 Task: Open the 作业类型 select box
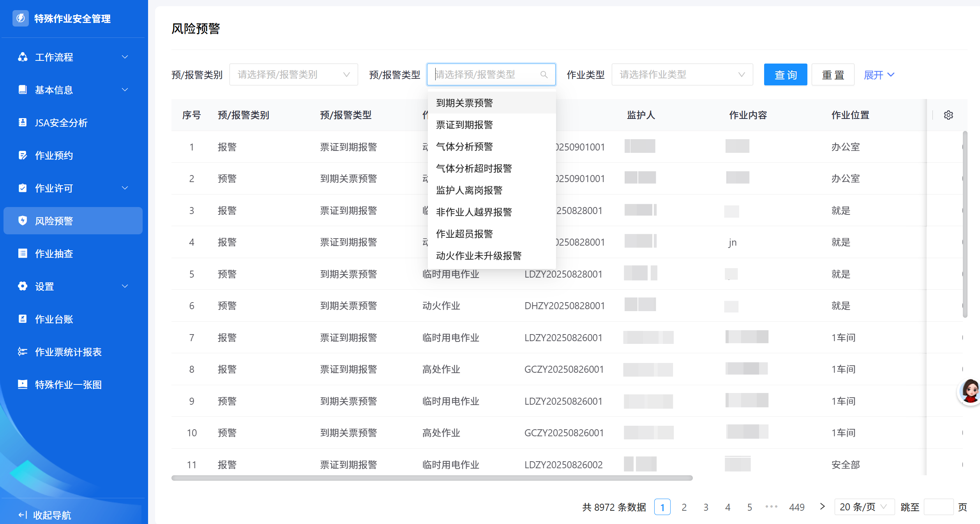(x=682, y=74)
